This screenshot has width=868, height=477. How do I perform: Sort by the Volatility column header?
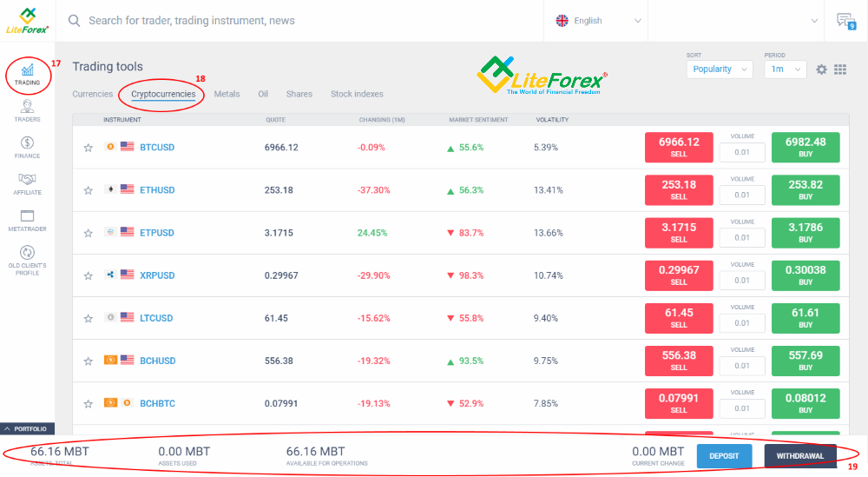(x=552, y=120)
